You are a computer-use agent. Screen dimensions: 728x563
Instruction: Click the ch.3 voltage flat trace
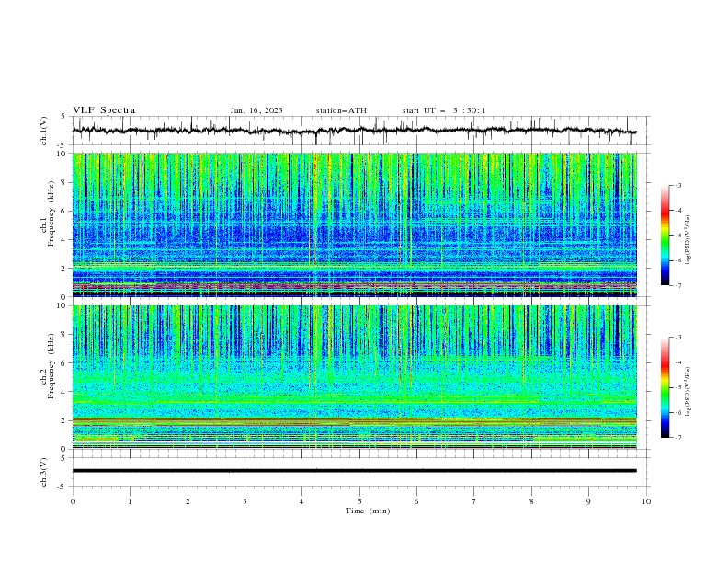click(354, 471)
